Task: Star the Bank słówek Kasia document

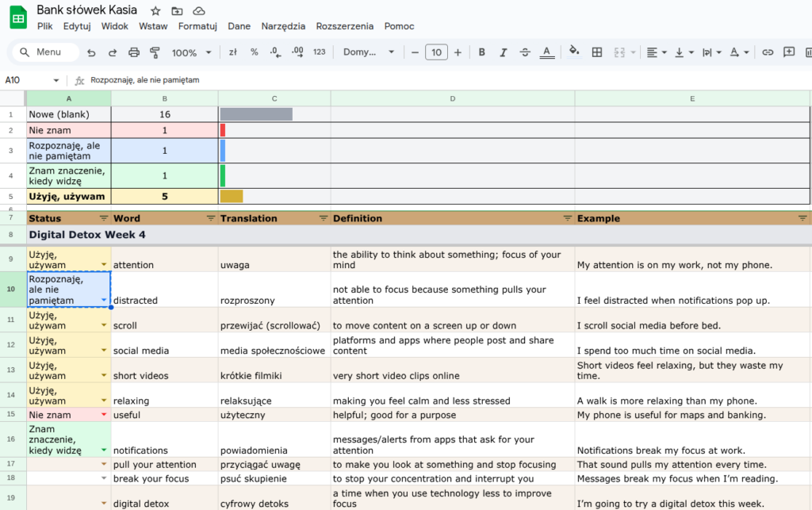Action: [x=155, y=11]
